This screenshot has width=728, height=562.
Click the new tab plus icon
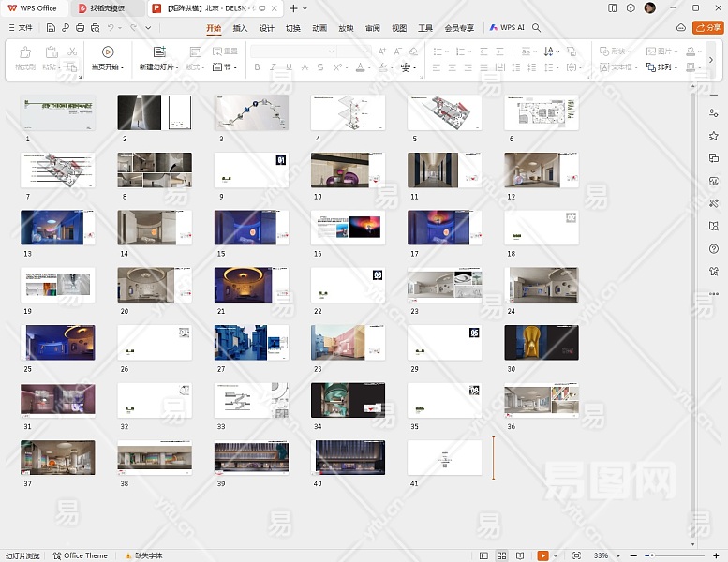click(x=293, y=8)
